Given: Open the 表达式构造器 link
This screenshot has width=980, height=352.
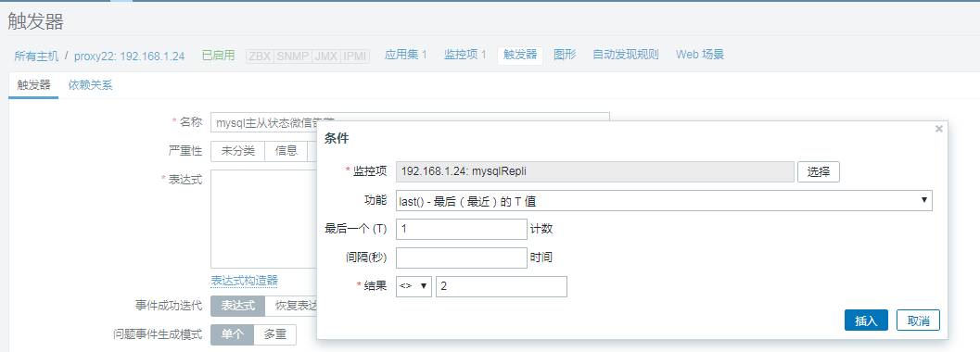Looking at the screenshot, I should tap(245, 281).
